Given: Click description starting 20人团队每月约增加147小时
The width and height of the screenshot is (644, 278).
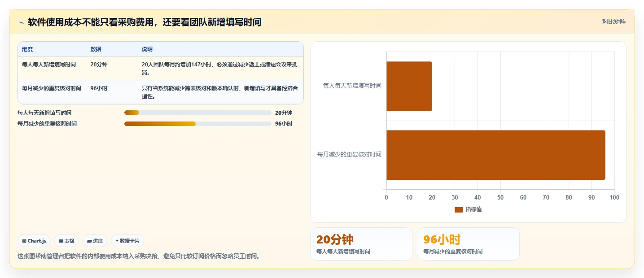Looking at the screenshot, I should [x=220, y=69].
